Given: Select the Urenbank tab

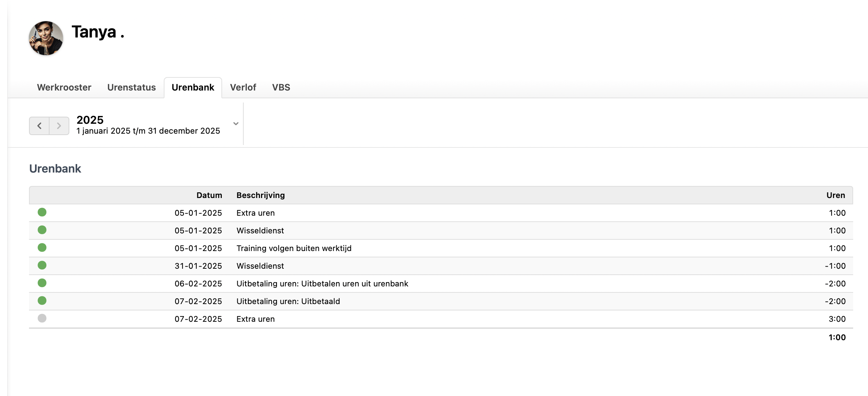Looking at the screenshot, I should click(193, 87).
